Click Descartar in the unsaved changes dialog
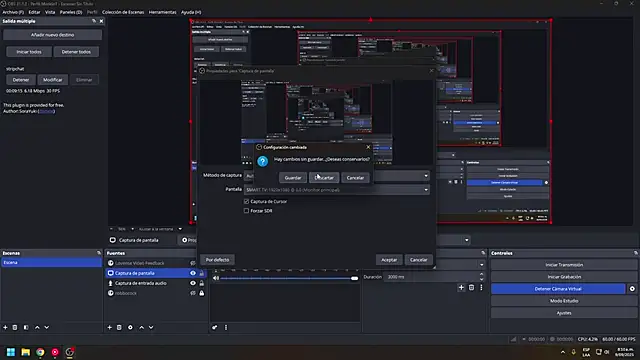The height and width of the screenshot is (360, 640). pyautogui.click(x=324, y=178)
